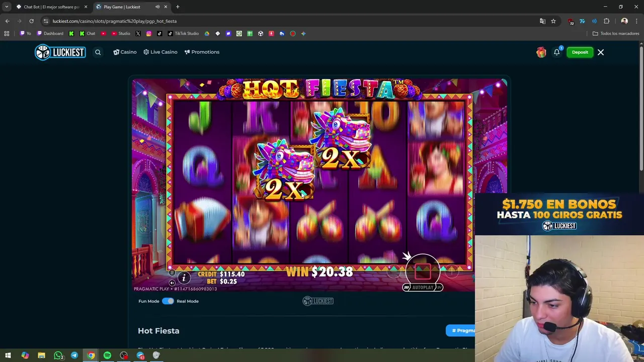This screenshot has height=362, width=644.
Task: Reload the current page
Action: click(31, 21)
